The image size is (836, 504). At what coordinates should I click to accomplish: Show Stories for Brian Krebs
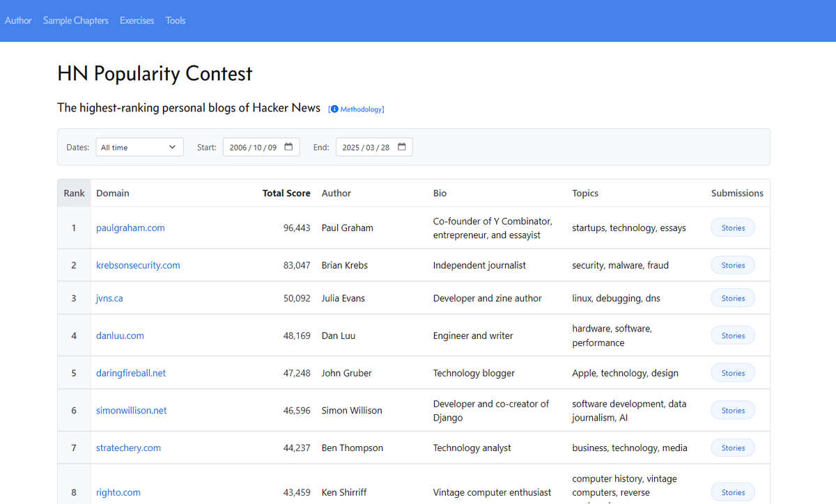click(733, 265)
